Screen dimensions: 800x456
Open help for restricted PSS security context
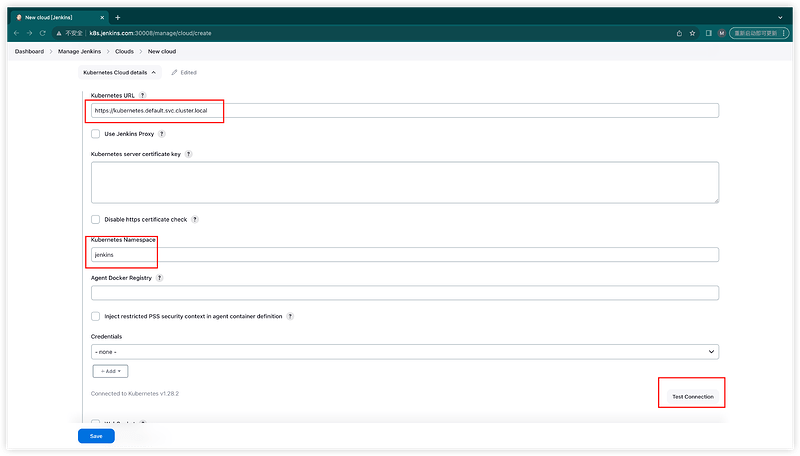coord(291,316)
